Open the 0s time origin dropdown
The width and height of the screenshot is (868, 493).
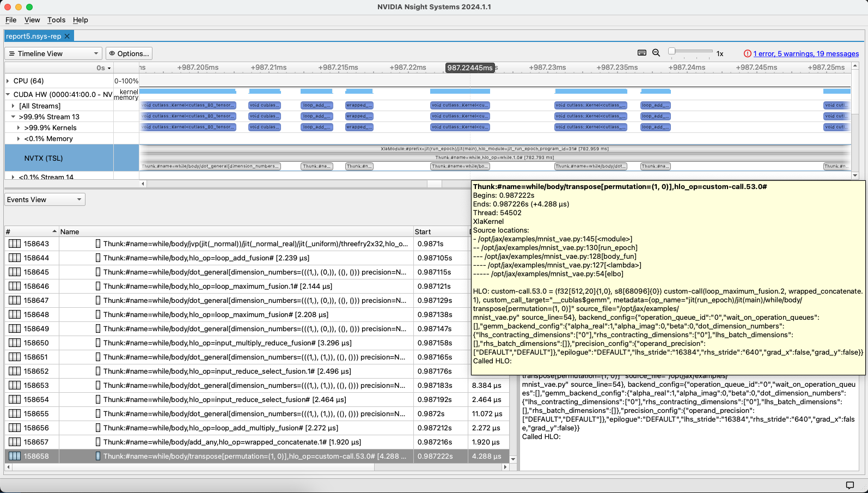(103, 68)
